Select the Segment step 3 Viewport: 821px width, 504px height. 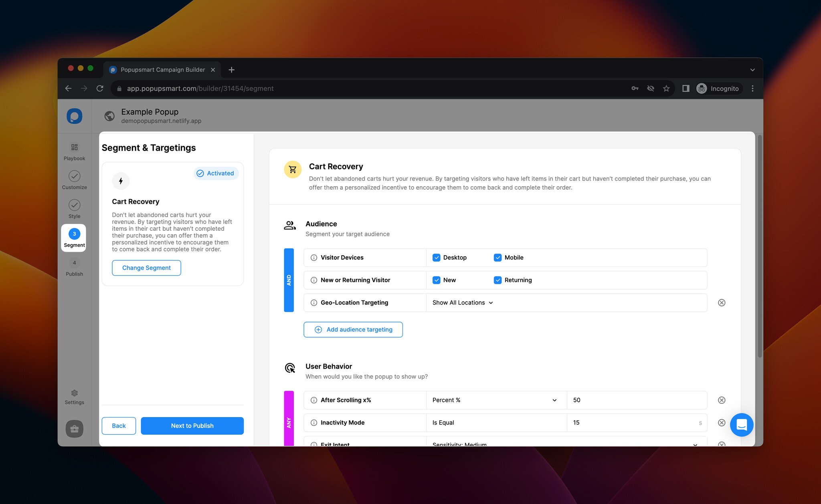74,238
